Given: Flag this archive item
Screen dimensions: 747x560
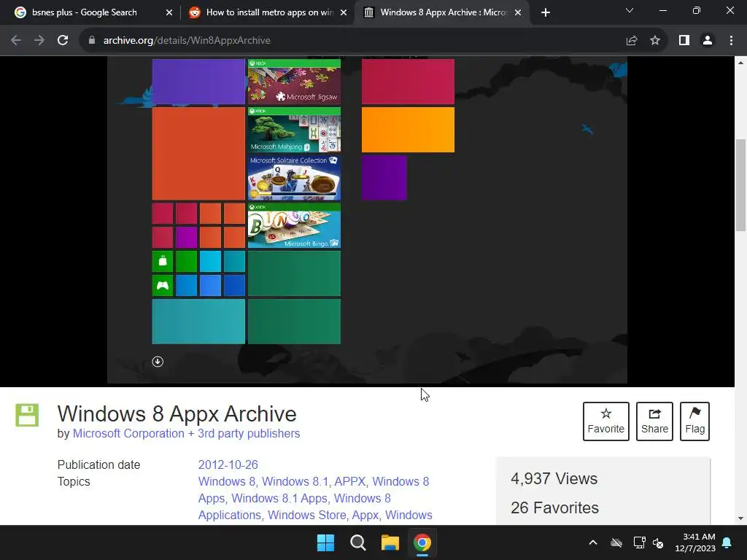Looking at the screenshot, I should (694, 421).
